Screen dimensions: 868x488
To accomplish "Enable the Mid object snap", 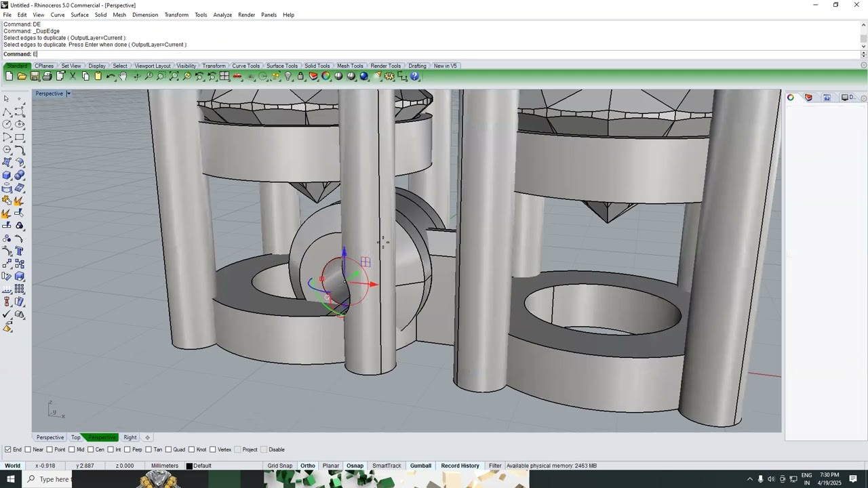I will coord(72,449).
